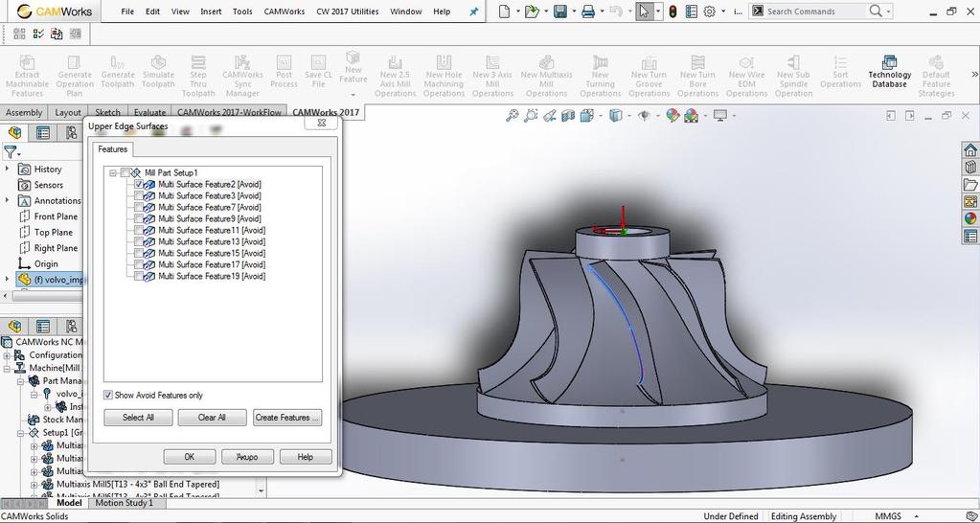Expand the (f) volvo_imp part node
The image size is (980, 523).
pos(7,280)
